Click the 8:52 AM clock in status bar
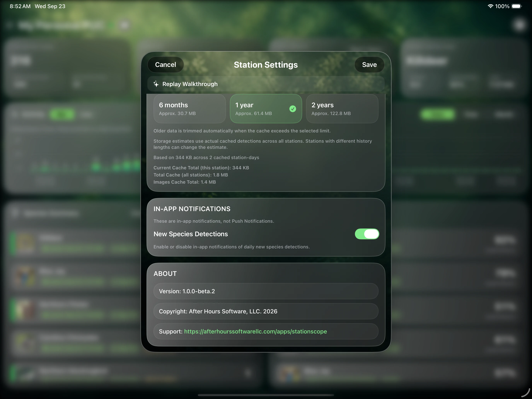Image resolution: width=532 pixels, height=399 pixels. point(20,6)
